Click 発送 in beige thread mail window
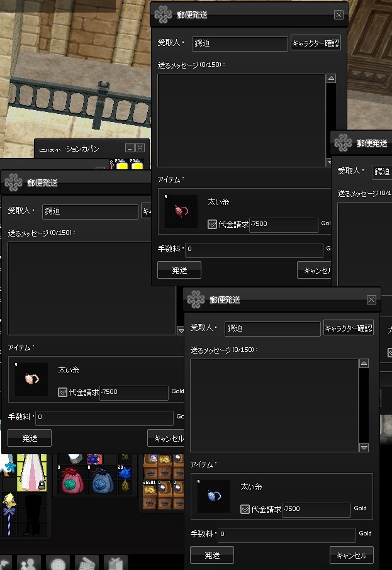Viewport: 392px width, 570px height. [x=30, y=438]
